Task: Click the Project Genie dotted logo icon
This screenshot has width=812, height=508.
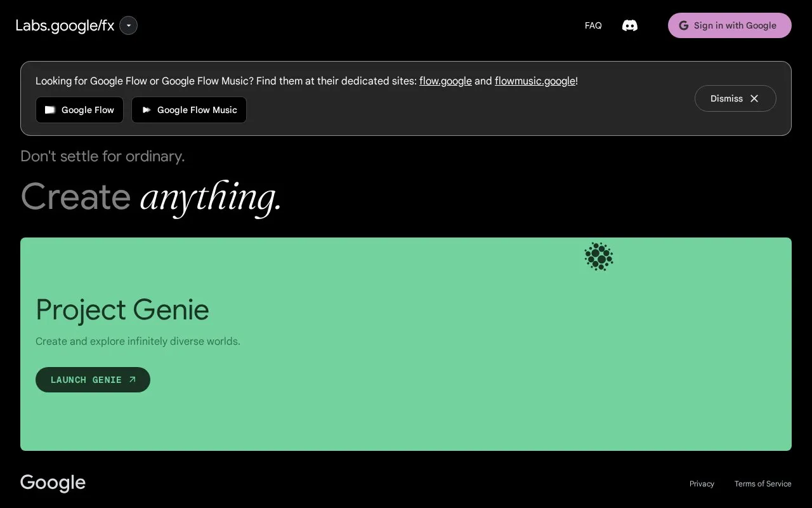Action: [x=599, y=257]
